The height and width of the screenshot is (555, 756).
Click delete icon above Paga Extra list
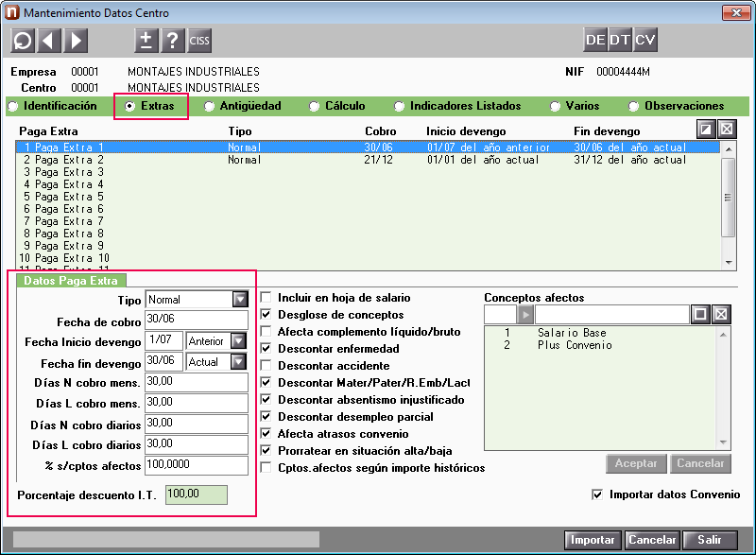tap(727, 130)
